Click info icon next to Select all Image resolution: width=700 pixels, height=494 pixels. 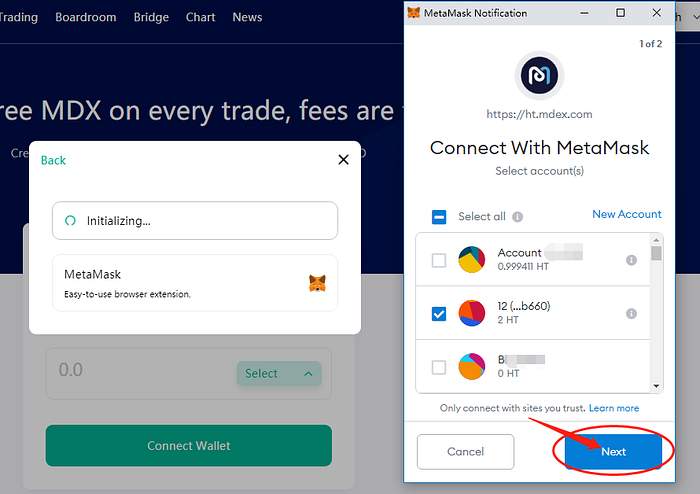tap(517, 217)
